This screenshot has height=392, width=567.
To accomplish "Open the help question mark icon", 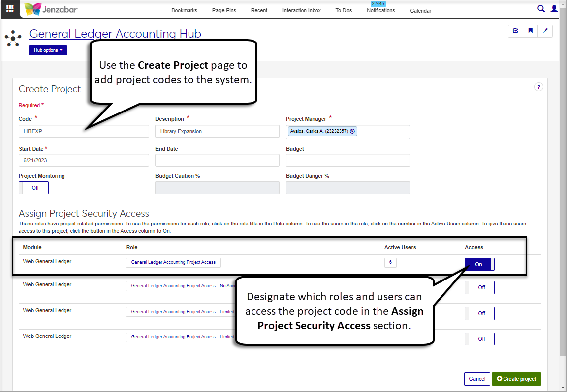I will [538, 87].
